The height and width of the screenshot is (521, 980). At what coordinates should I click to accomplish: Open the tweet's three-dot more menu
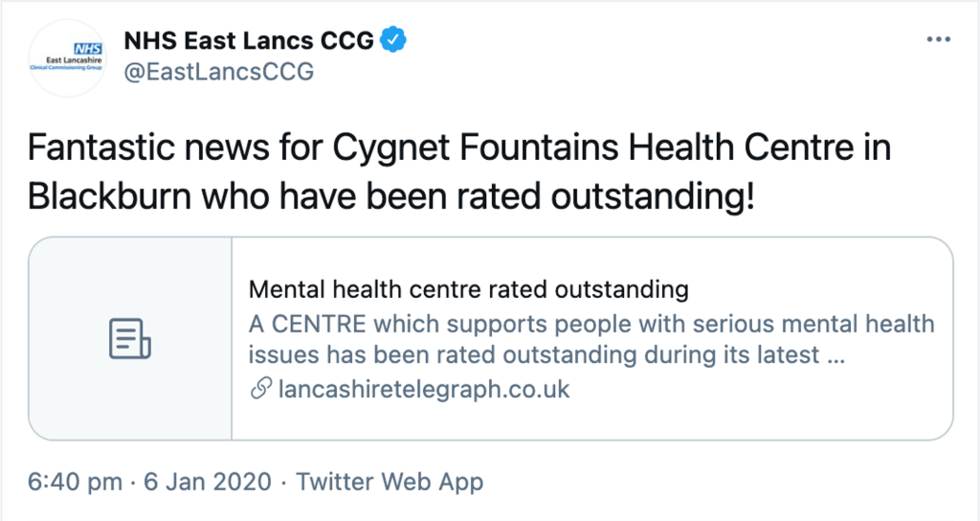937,41
